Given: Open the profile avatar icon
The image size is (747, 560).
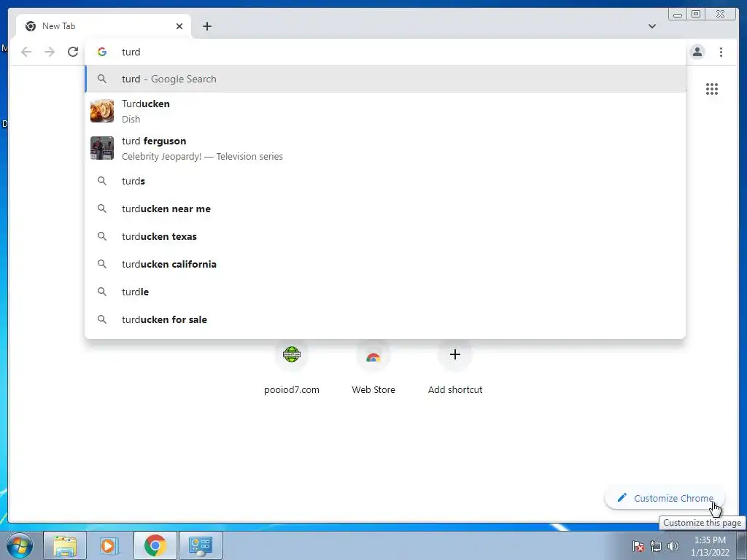Looking at the screenshot, I should pos(697,52).
